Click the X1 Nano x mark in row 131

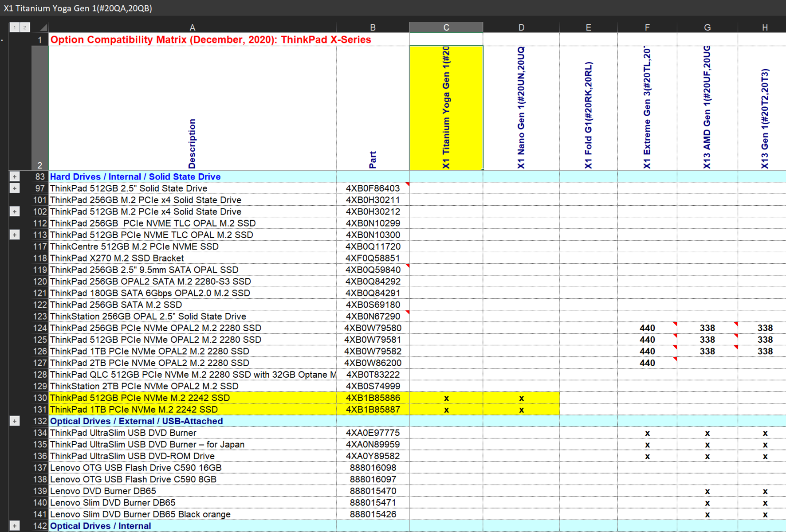[521, 410]
